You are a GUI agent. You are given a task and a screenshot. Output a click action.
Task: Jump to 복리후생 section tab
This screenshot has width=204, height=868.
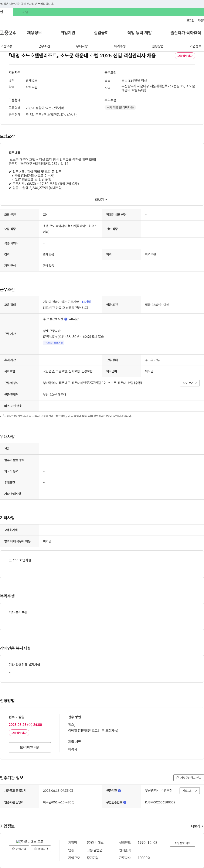click(120, 46)
